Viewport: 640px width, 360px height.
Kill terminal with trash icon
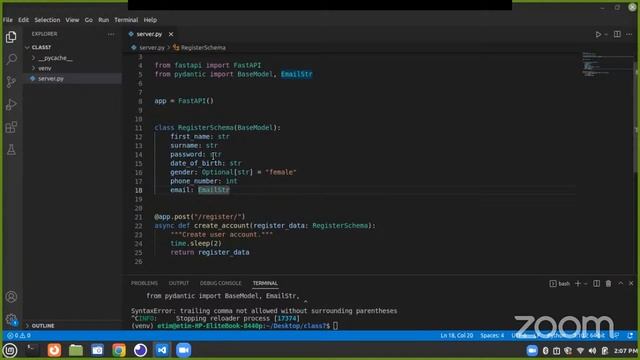click(608, 283)
